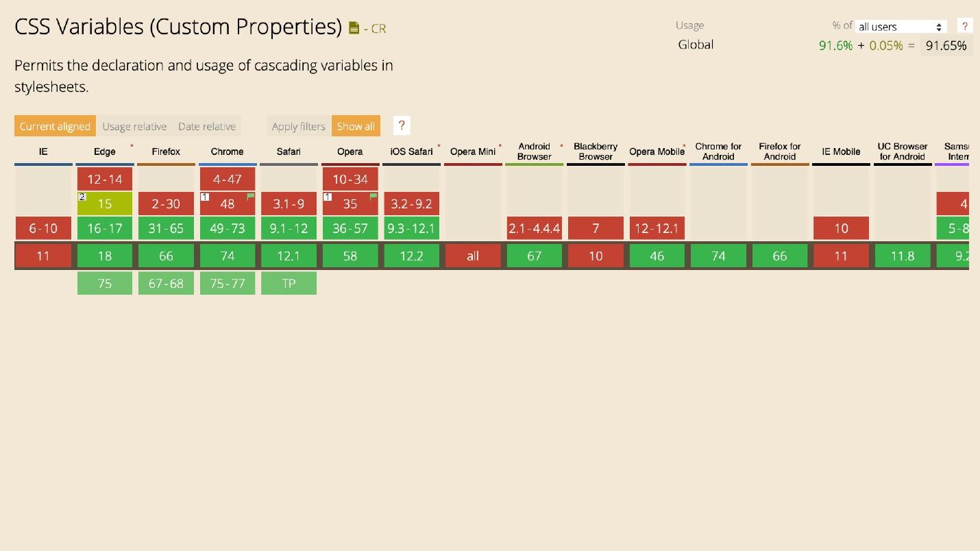This screenshot has width=980, height=551.
Task: Click the 91.65% total usage value
Action: coord(946,45)
